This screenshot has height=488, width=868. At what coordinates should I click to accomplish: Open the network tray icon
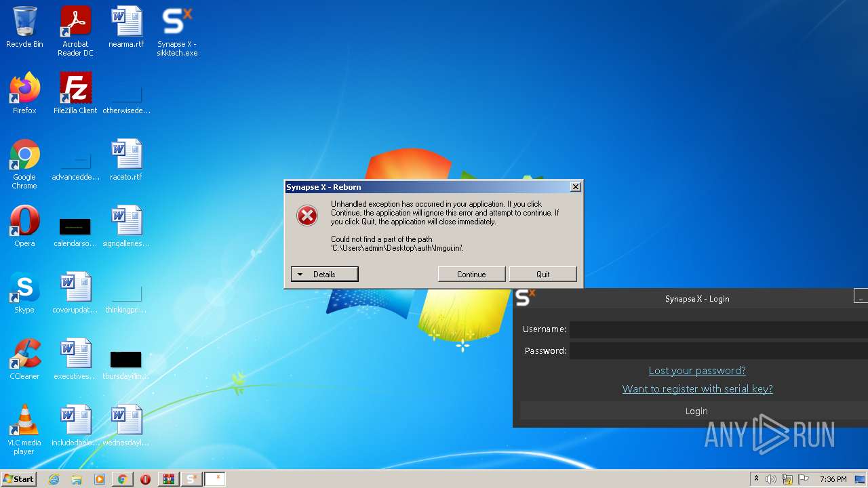(787, 479)
